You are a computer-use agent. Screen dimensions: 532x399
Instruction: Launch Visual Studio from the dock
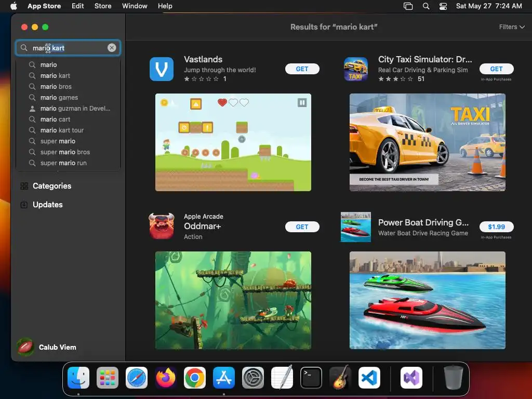pos(411,378)
